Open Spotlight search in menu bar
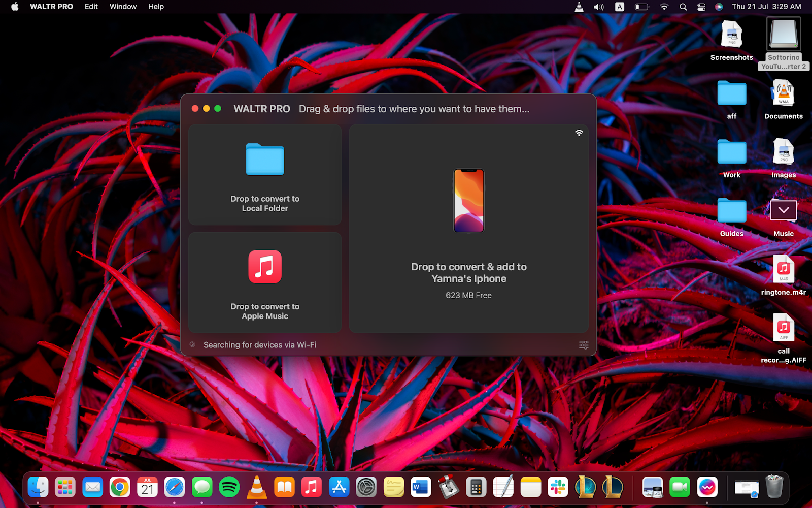 683,7
